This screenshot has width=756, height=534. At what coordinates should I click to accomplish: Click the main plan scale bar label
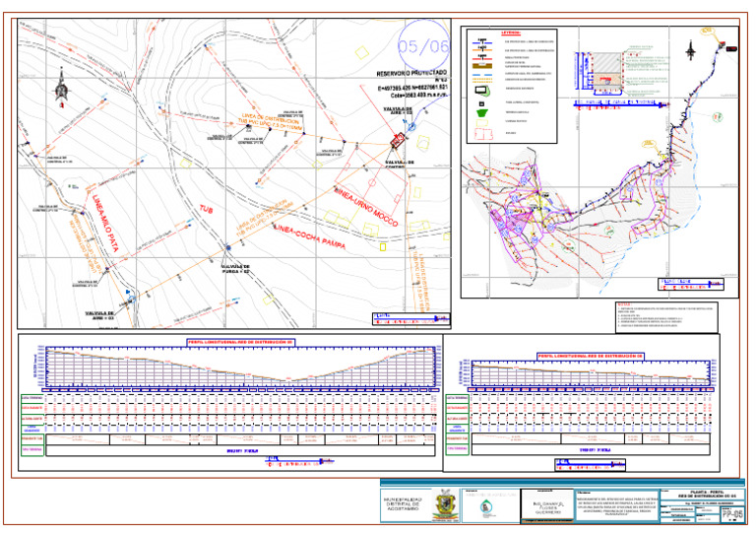point(411,318)
